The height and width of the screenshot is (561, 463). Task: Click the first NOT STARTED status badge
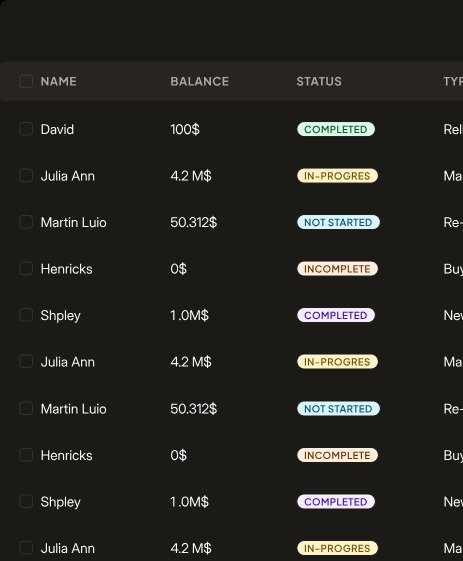(338, 222)
